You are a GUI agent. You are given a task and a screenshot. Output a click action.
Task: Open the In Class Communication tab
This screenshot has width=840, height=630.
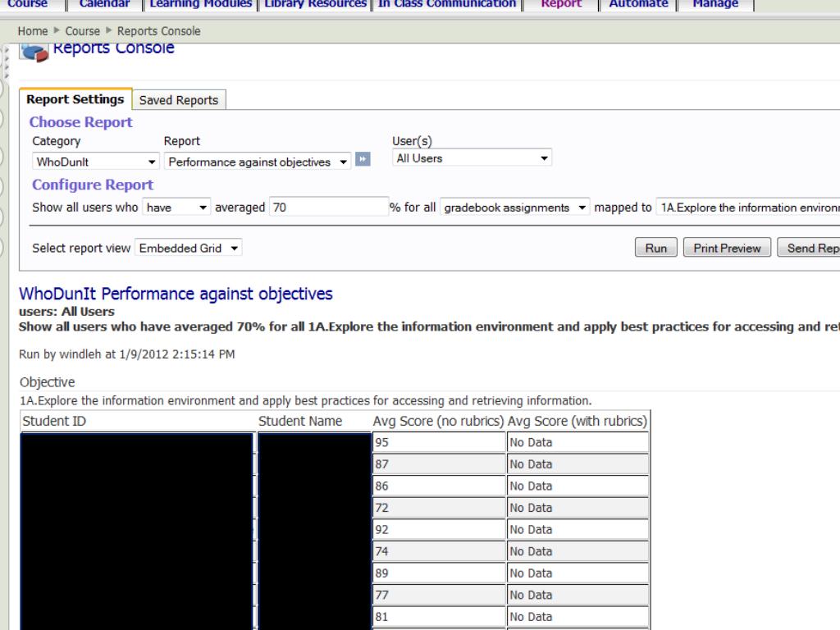click(447, 4)
